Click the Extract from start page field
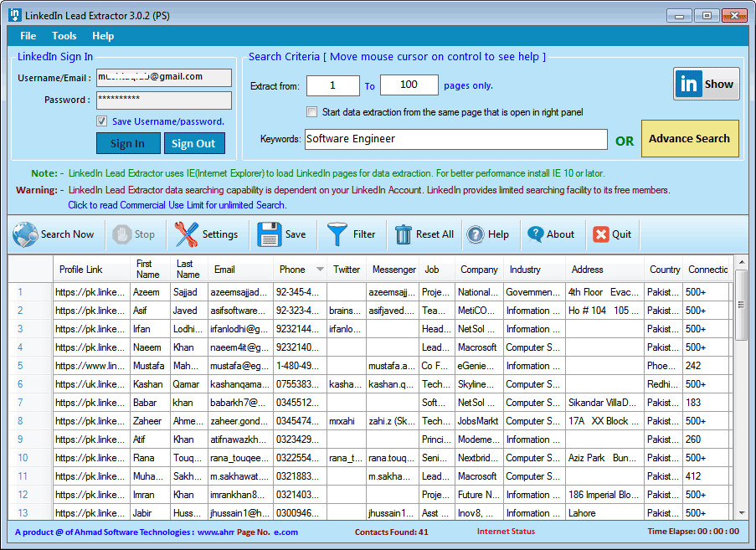The width and height of the screenshot is (756, 550). click(332, 85)
